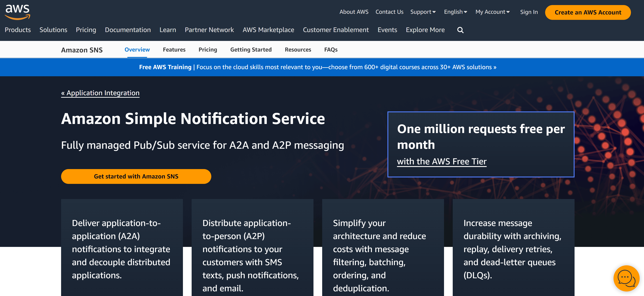This screenshot has height=296, width=644.
Task: Open the AWS Marketplace menu
Action: tap(268, 30)
